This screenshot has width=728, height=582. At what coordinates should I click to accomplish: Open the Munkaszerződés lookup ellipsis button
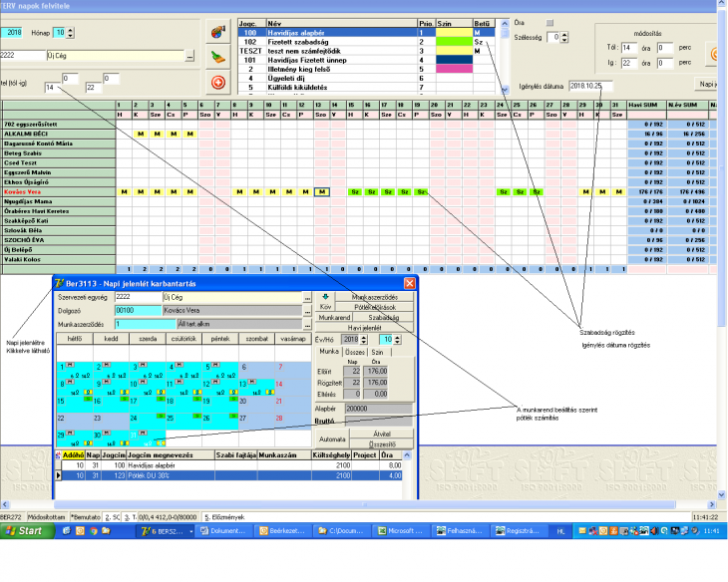tap(306, 324)
